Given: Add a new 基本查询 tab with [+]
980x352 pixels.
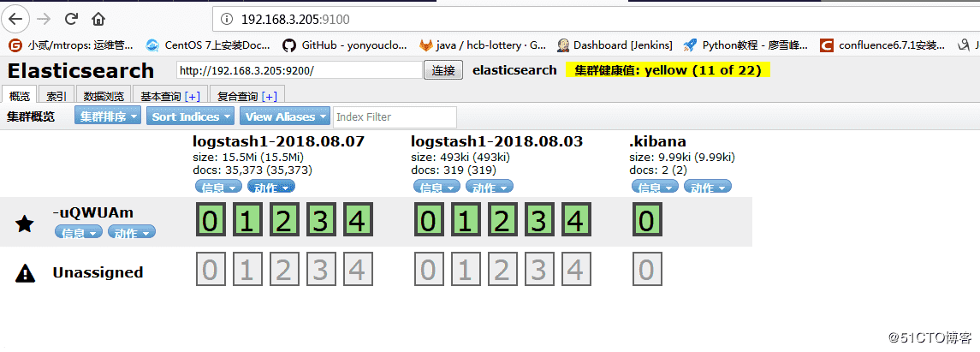Looking at the screenshot, I should [x=193, y=96].
